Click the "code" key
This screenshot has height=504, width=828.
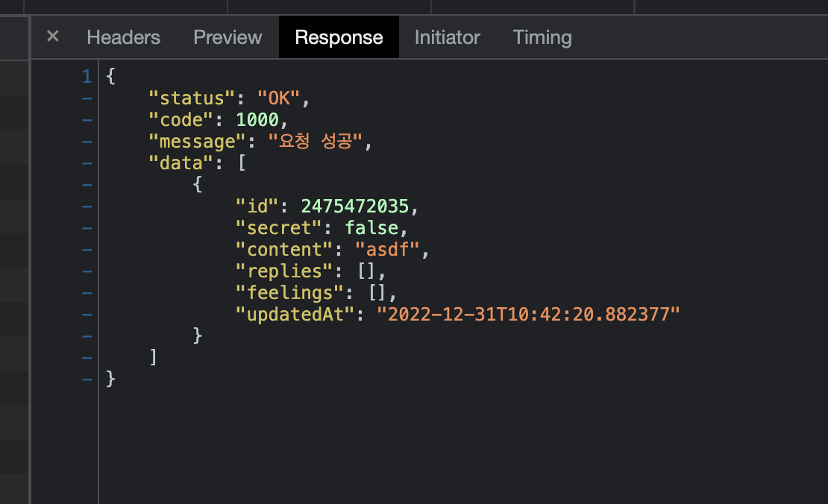181,120
